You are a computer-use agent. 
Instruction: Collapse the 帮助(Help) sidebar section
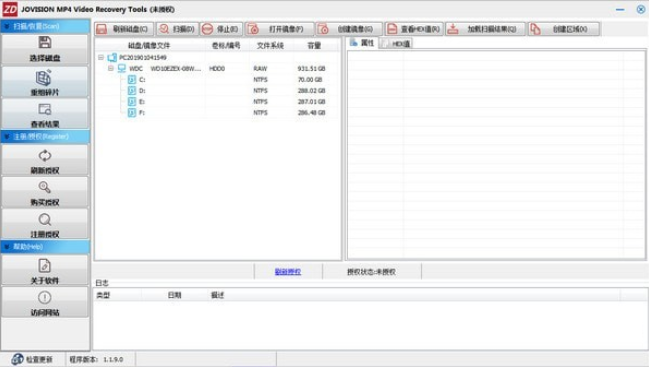point(45,247)
